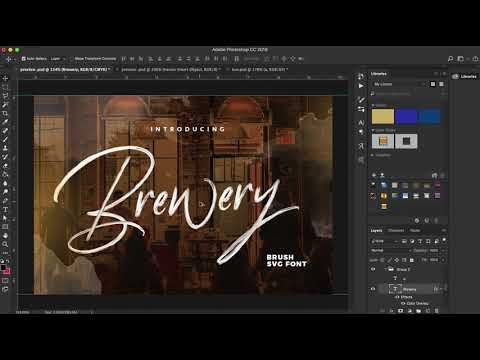
Task: Switch to the Channels tab
Action: [x=396, y=230]
